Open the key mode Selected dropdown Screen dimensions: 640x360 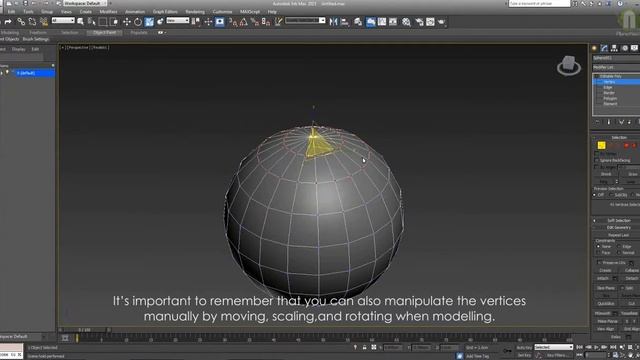pos(554,347)
